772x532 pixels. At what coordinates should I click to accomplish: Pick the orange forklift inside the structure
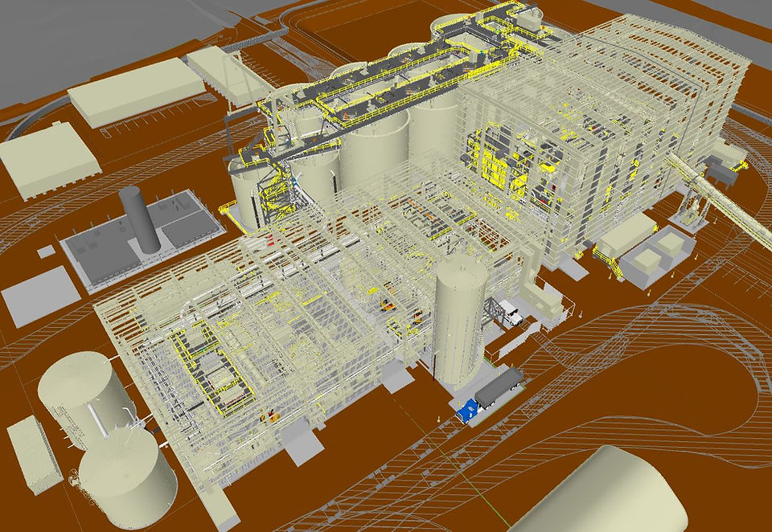click(388, 305)
